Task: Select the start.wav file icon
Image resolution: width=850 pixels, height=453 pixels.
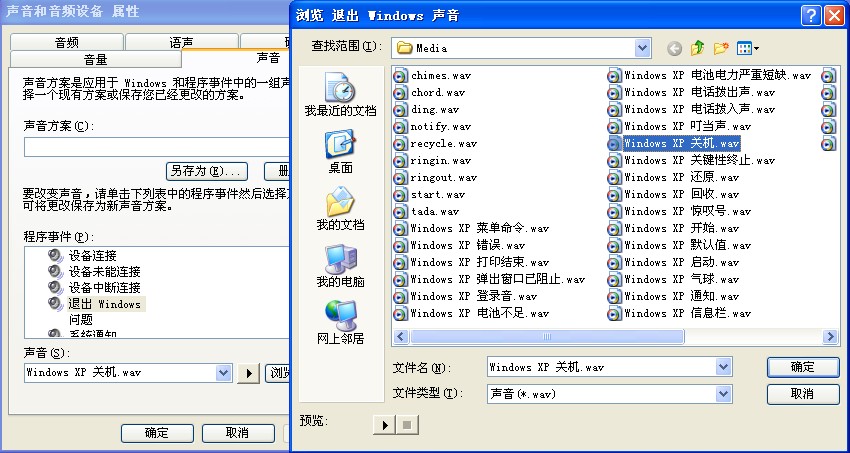Action: 400,195
